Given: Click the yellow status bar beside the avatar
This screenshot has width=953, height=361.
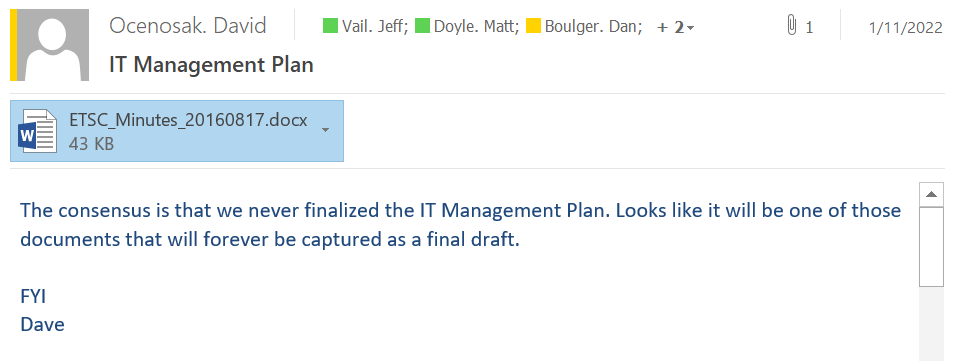Looking at the screenshot, I should (x=13, y=46).
